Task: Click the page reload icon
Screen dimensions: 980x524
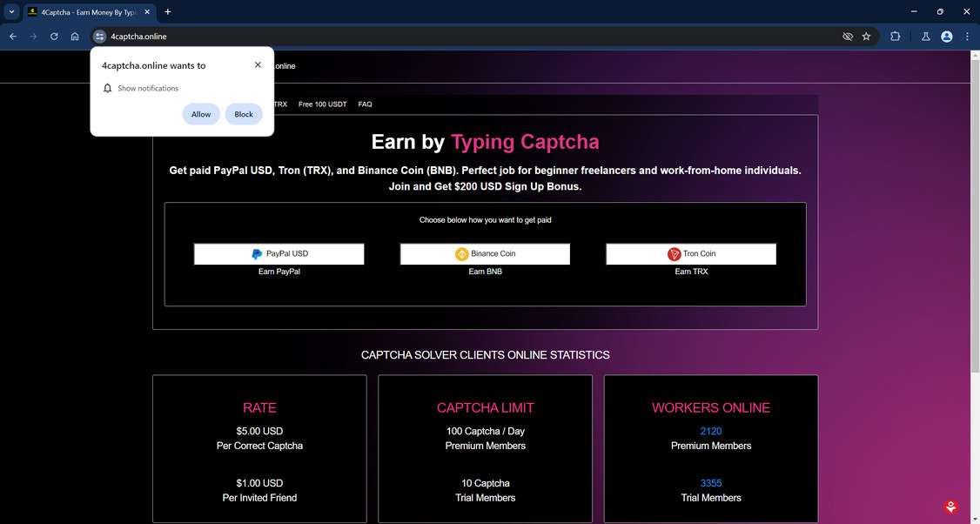Action: pos(53,37)
